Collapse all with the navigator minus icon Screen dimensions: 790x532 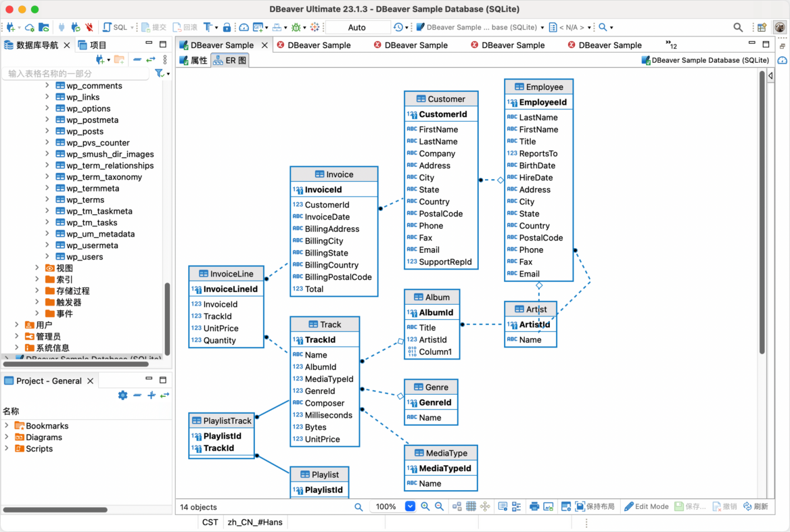137,60
